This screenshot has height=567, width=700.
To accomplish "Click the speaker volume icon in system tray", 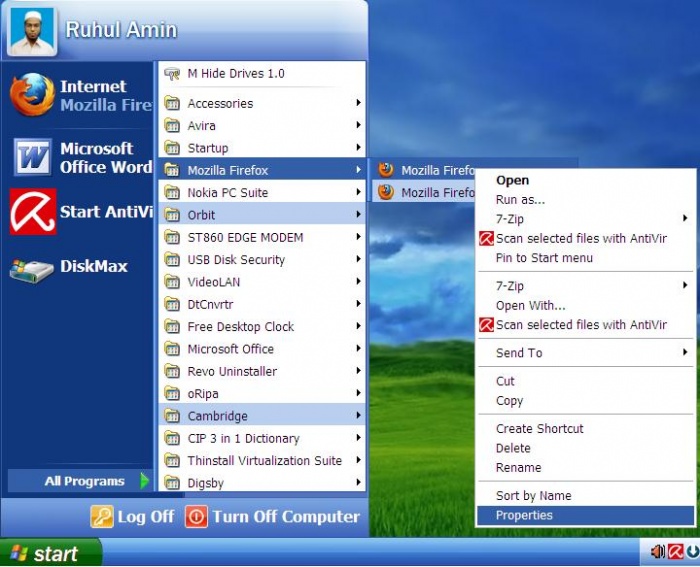I will 658,552.
